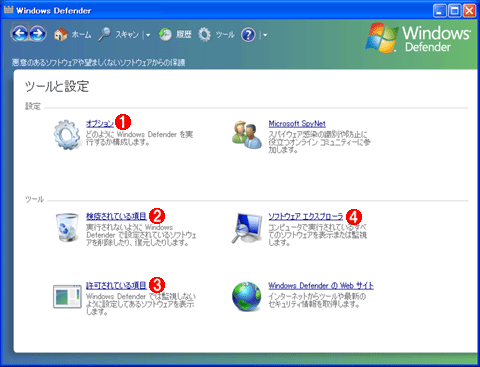Minimize the Windows Defender window
The width and height of the screenshot is (480, 367).
439,11
